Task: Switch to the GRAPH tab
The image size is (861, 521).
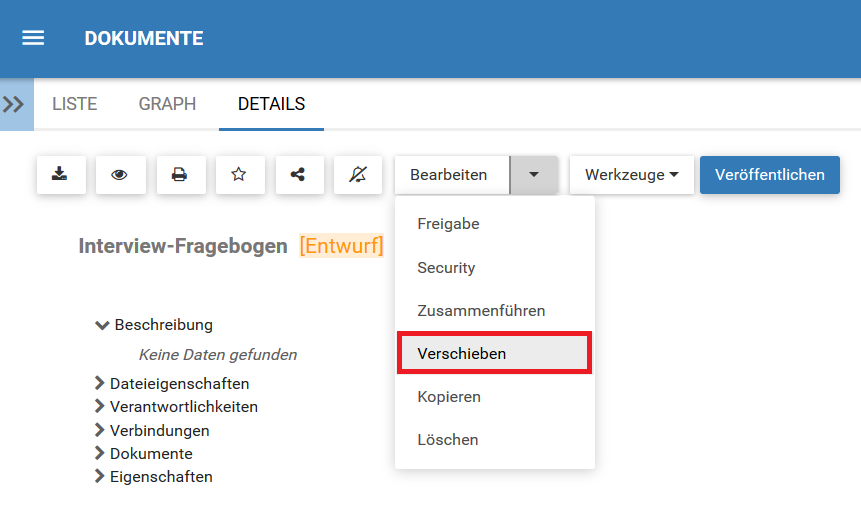Action: pyautogui.click(x=167, y=104)
